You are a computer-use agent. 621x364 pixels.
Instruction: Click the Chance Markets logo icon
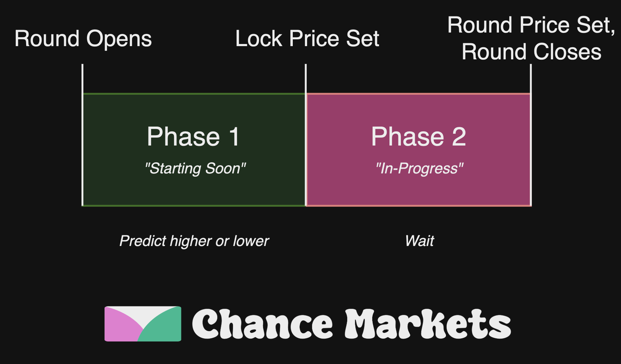(x=143, y=324)
